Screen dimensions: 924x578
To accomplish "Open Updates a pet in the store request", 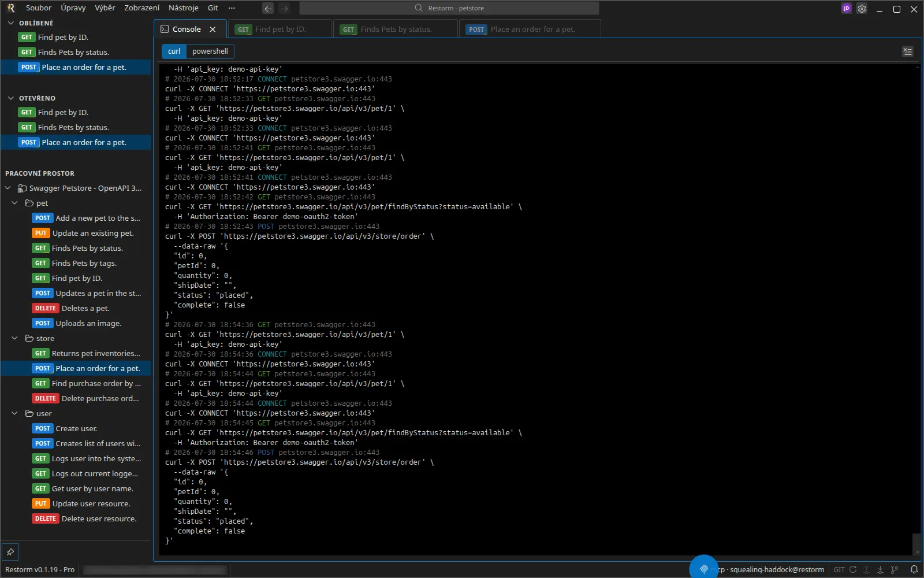I will 76,294.
